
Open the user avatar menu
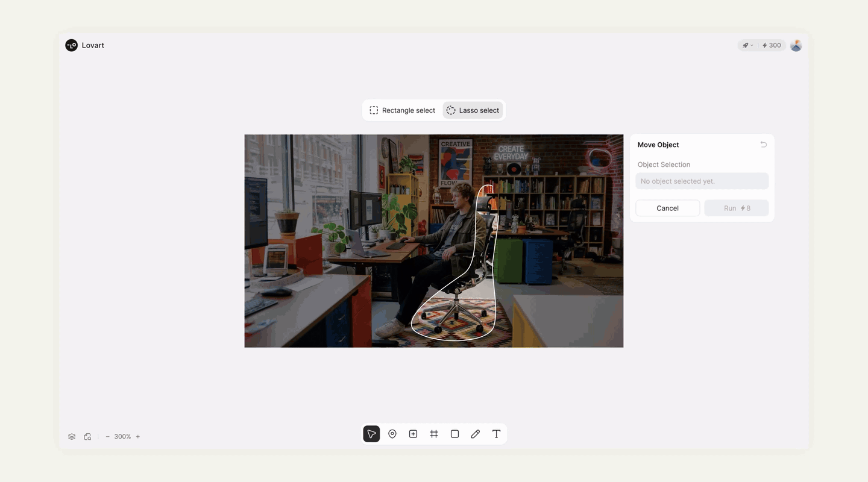[796, 45]
